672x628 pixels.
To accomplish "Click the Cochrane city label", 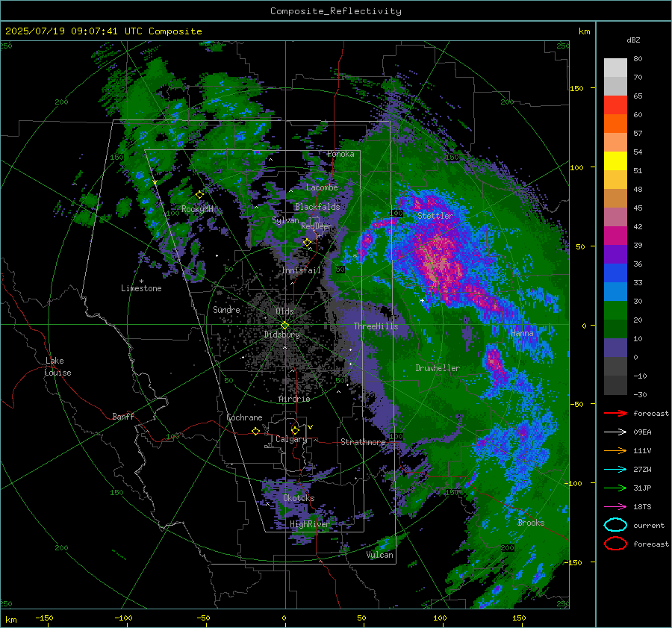I will (244, 417).
